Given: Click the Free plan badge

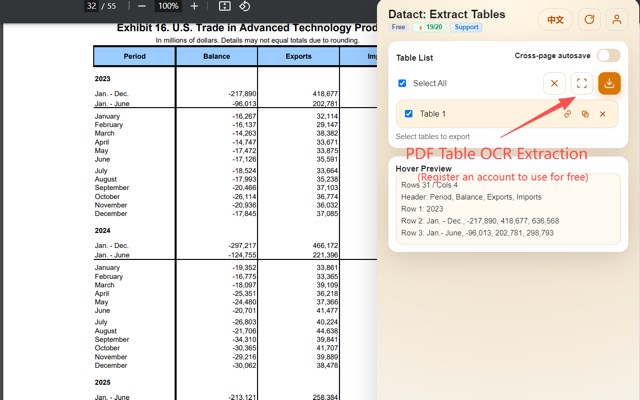Looking at the screenshot, I should click(x=398, y=27).
